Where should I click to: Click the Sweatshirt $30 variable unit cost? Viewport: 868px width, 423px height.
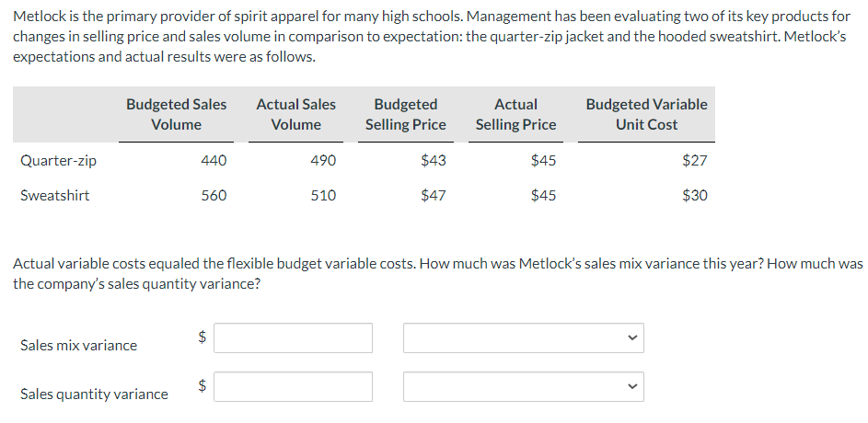(695, 195)
